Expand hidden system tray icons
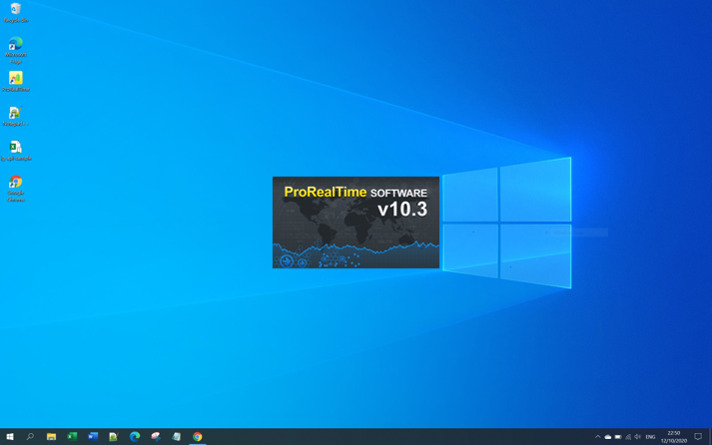Image resolution: width=712 pixels, height=445 pixels. (x=598, y=437)
